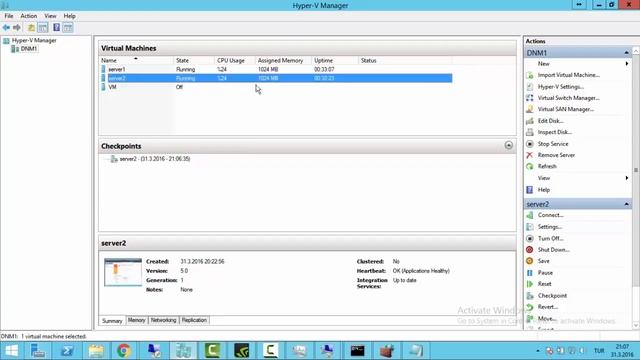Click the server2 preview thumbnail
This screenshot has height=360, width=640.
pos(123,272)
